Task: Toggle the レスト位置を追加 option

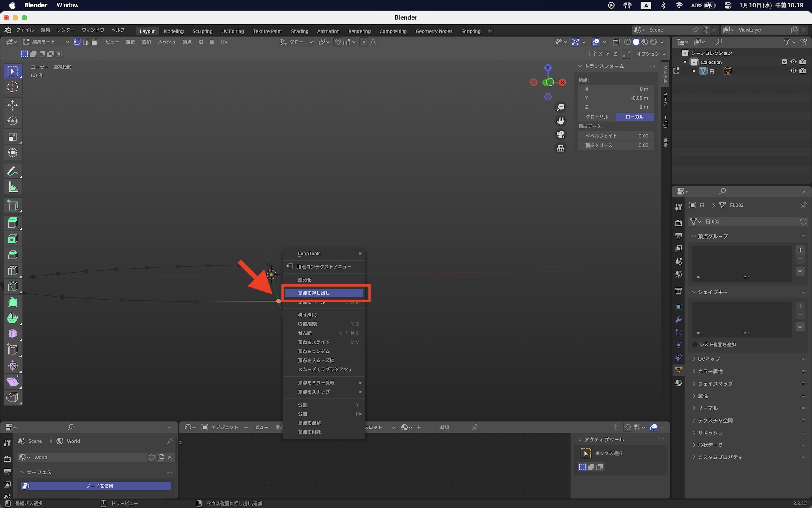Action: 695,345
